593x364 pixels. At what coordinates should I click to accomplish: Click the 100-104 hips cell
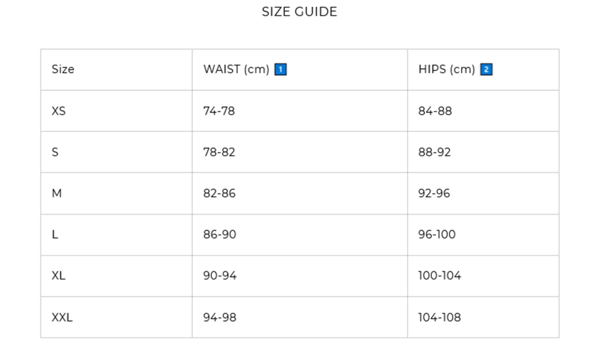[483, 276]
